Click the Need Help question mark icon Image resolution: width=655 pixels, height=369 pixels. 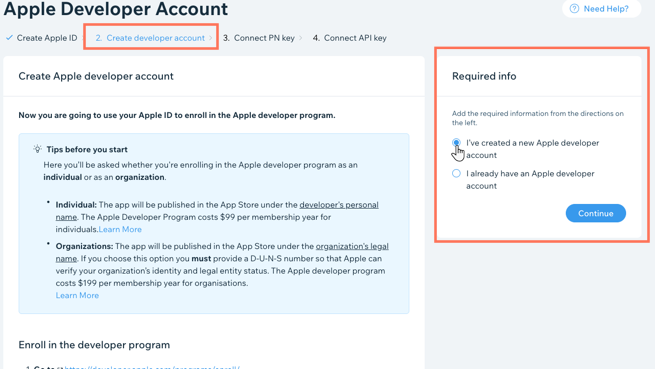point(574,8)
